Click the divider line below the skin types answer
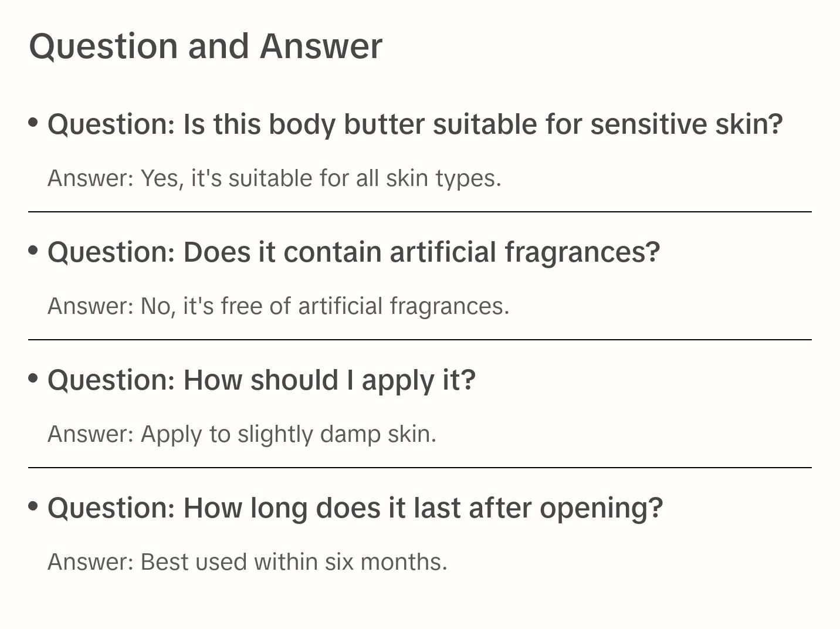The image size is (840, 629). coord(419,212)
